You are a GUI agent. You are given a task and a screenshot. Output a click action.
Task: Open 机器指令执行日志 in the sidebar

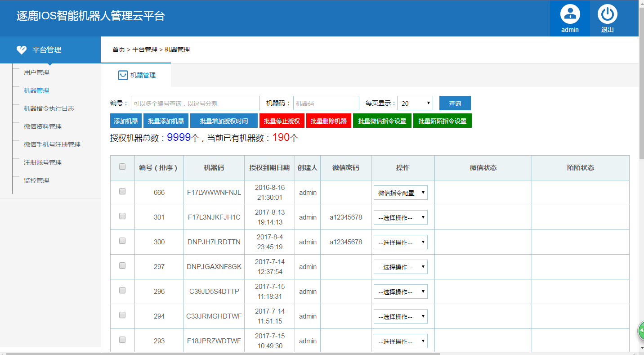[49, 108]
